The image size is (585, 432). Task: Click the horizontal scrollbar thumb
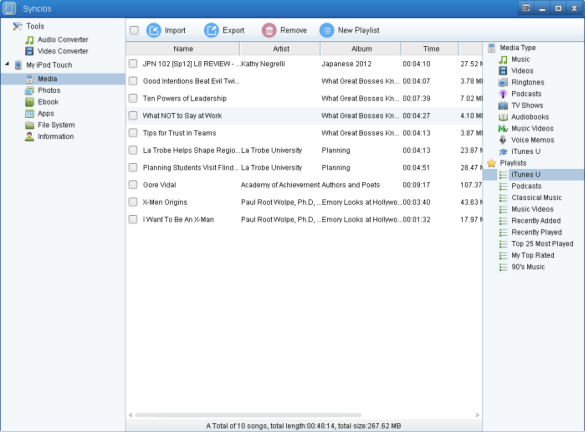[x=248, y=415]
